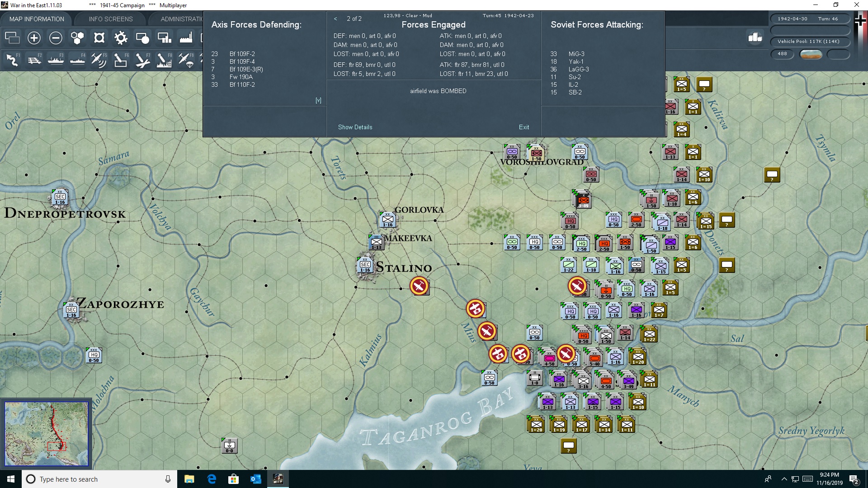Toggle the hex grid display icon
The height and width of the screenshot is (488, 868).
[77, 38]
